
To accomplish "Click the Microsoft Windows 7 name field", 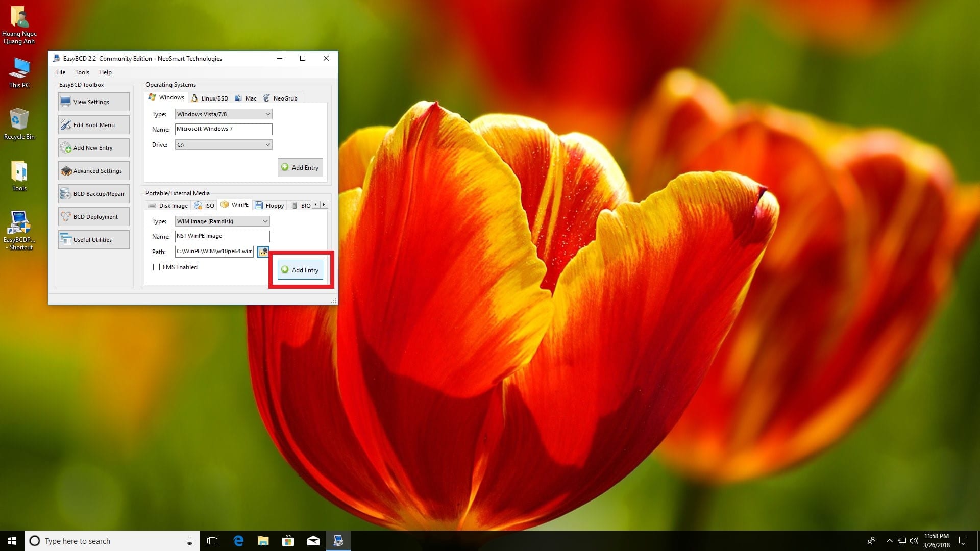I will [224, 129].
